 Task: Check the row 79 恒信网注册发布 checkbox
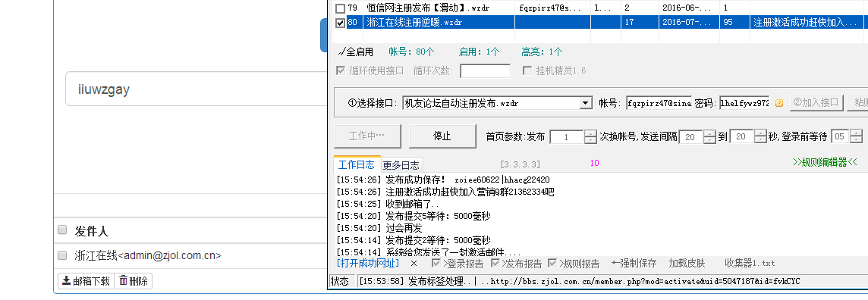tap(341, 9)
